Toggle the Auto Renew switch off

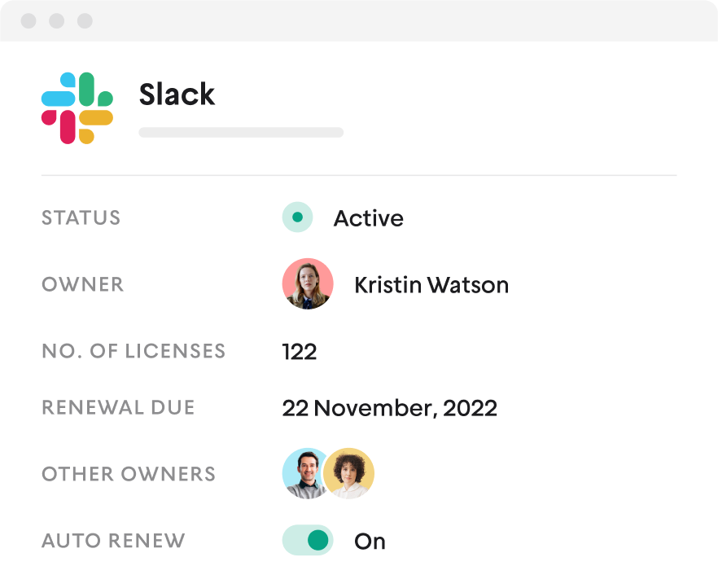tap(308, 541)
